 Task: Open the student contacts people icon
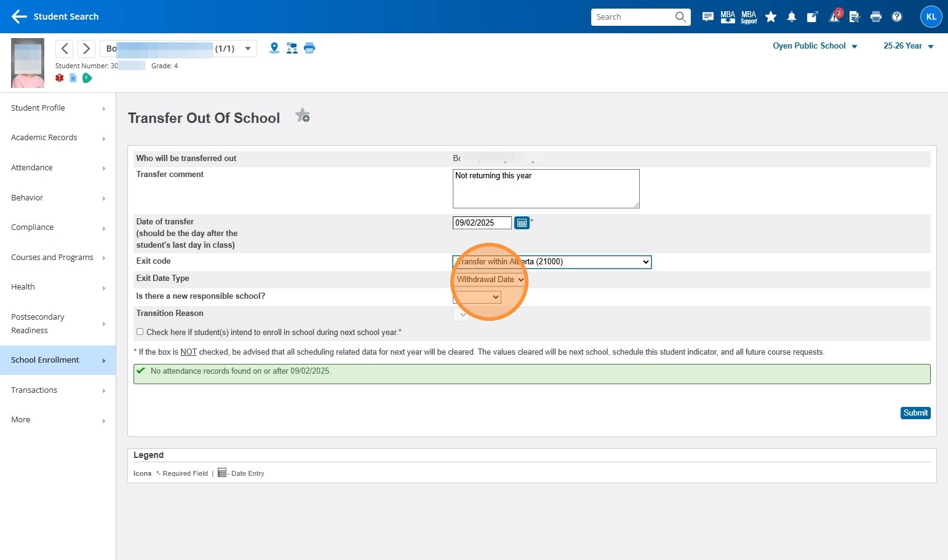tap(292, 48)
